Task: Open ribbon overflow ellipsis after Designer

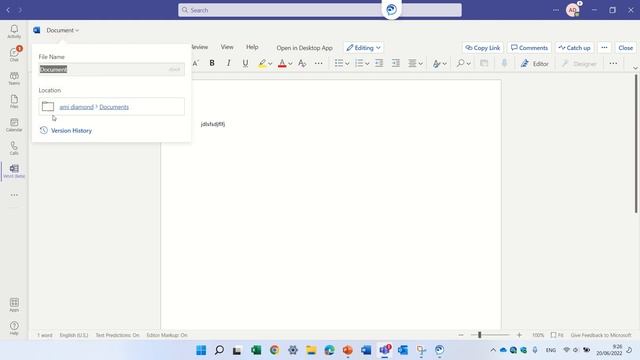Action: (x=613, y=63)
